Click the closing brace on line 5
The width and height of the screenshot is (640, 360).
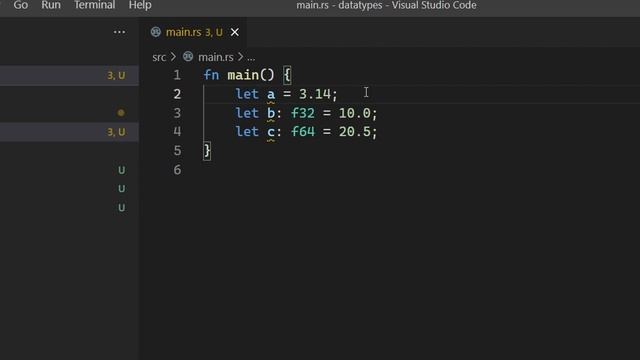pyautogui.click(x=207, y=151)
